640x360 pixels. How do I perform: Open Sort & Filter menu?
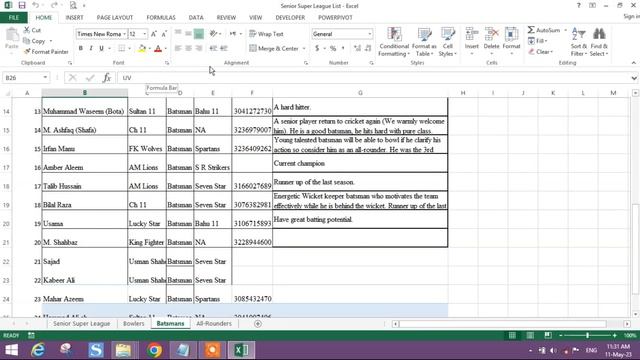tap(579, 42)
